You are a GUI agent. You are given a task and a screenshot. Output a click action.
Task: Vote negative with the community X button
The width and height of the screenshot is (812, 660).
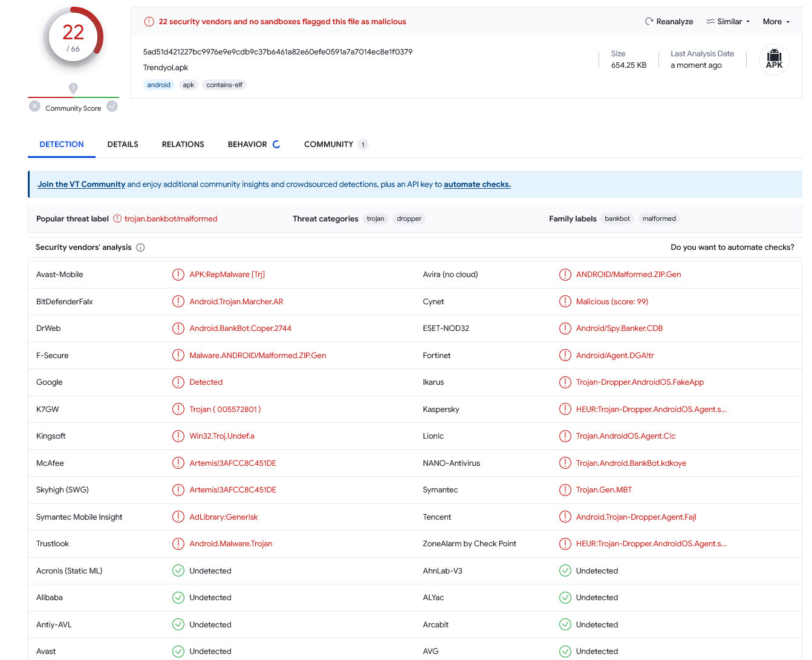point(35,106)
